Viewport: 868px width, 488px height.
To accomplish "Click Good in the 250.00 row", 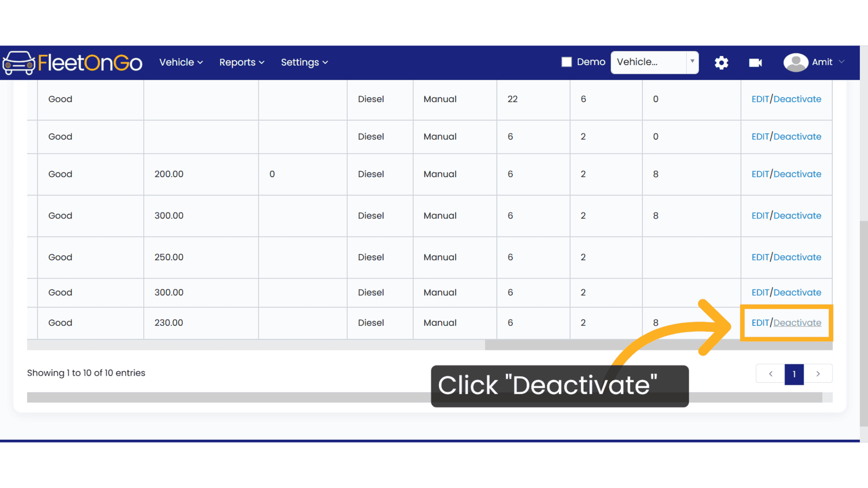I will (60, 258).
